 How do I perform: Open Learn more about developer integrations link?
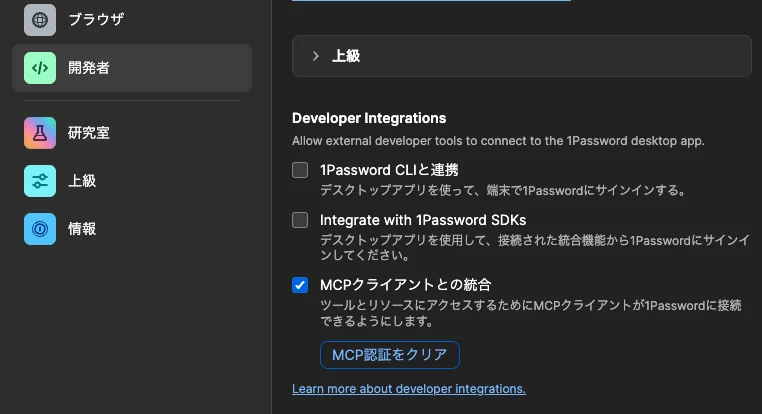pos(409,389)
